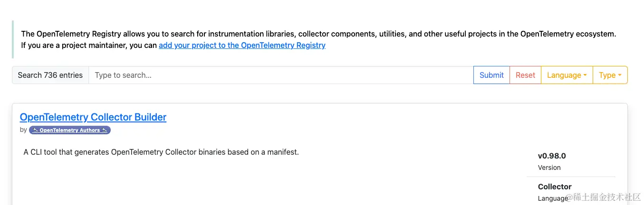Select the v0.98.0 version text

(x=552, y=156)
